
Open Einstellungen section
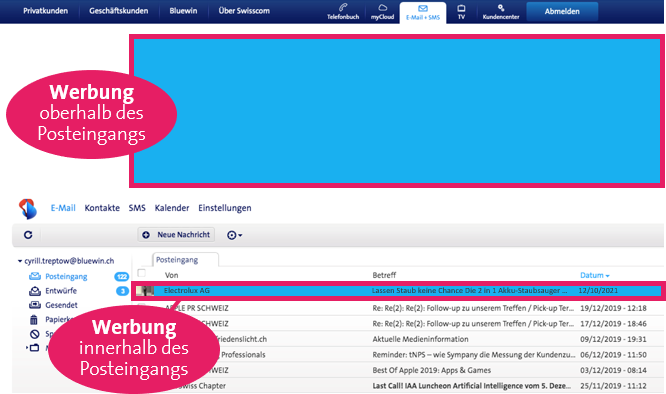[225, 208]
